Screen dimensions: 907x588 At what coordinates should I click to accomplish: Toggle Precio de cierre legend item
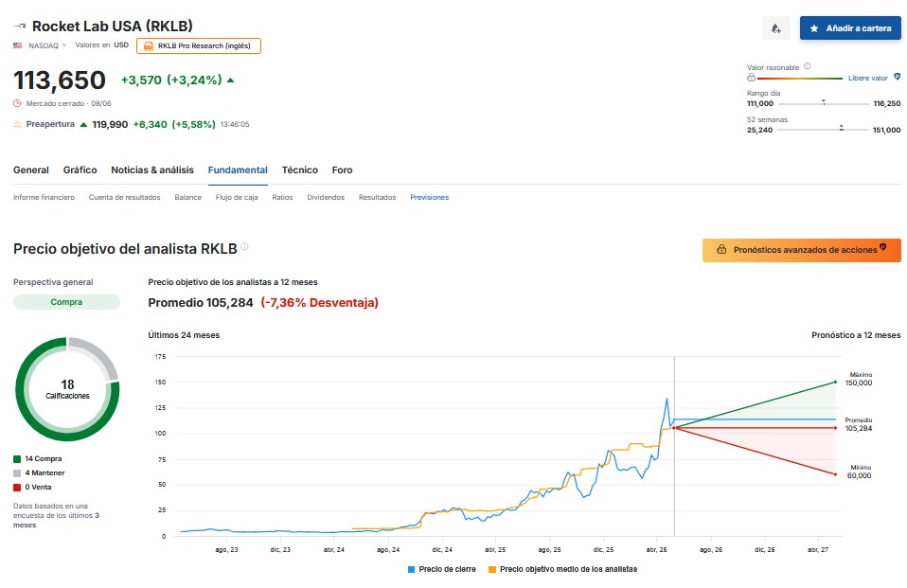point(442,569)
